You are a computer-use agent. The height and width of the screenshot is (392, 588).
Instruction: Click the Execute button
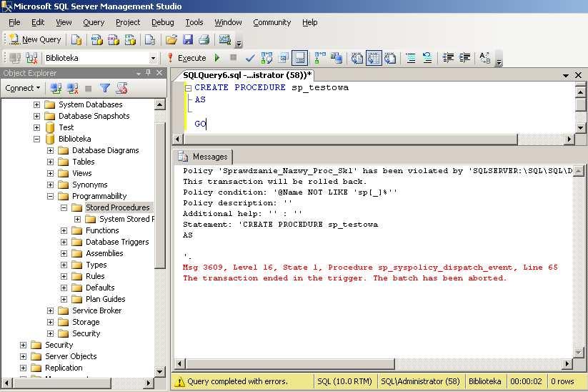tap(187, 58)
